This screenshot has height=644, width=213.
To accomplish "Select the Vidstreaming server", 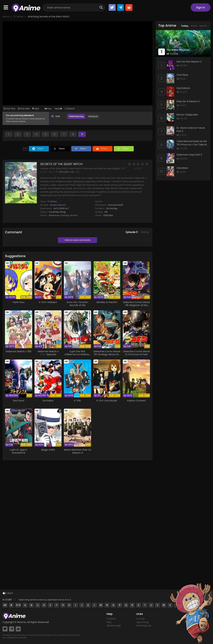I will pos(76,116).
